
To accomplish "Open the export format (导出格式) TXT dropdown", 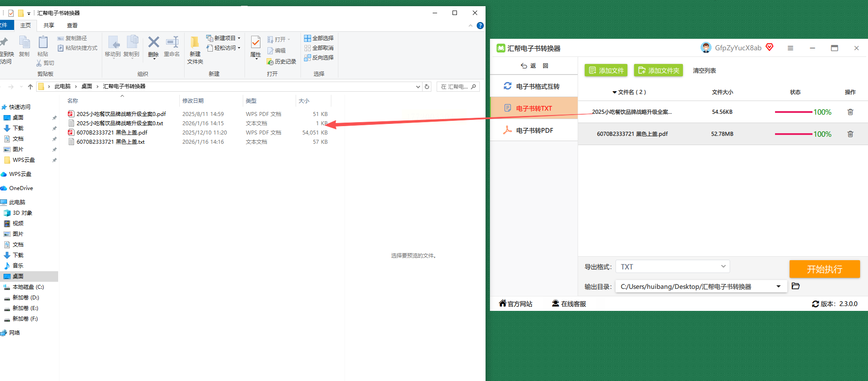I will click(672, 267).
